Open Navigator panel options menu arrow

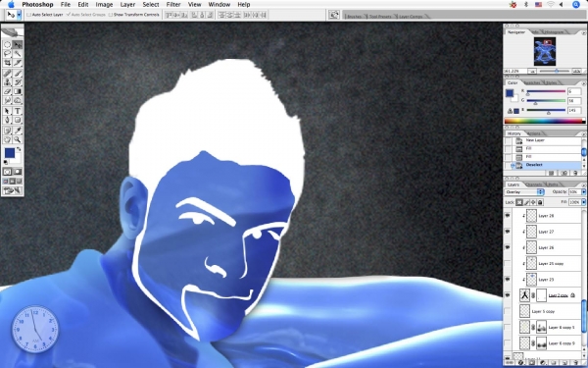coord(583,32)
